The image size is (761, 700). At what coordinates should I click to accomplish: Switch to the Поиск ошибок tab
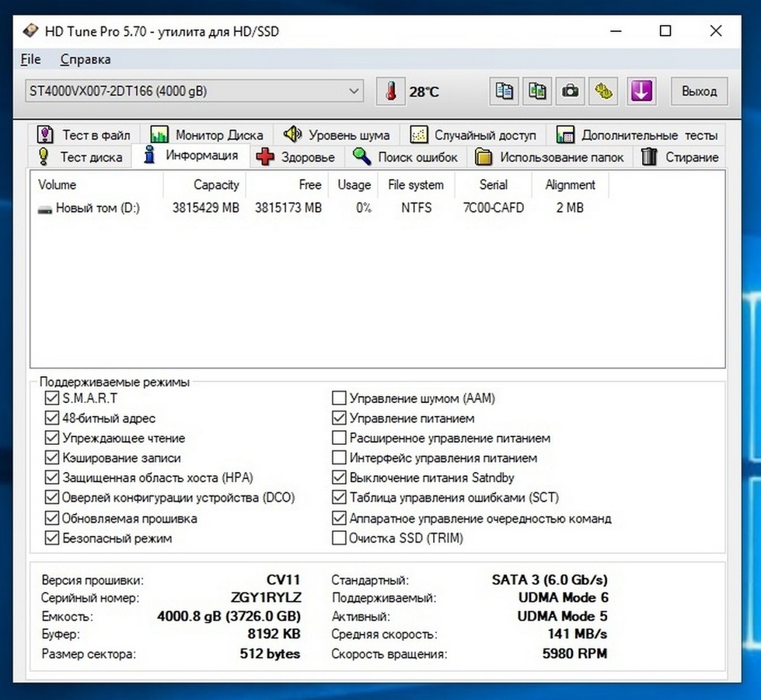click(407, 157)
